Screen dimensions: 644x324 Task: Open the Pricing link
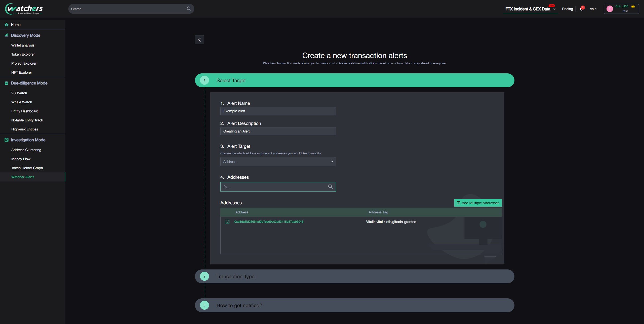[567, 9]
